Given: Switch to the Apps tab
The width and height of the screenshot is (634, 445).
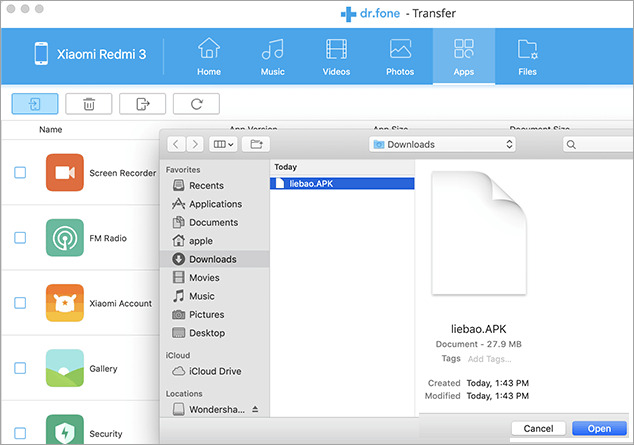Looking at the screenshot, I should tap(463, 57).
